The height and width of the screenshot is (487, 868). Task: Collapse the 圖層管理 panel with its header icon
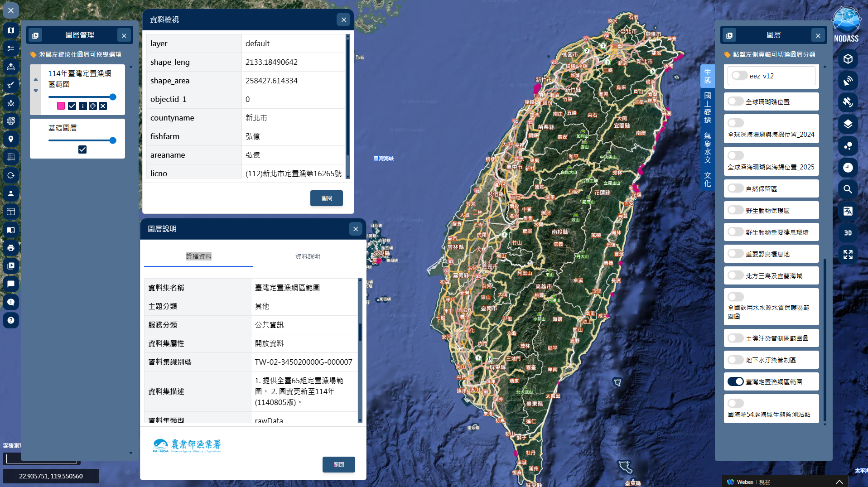(35, 35)
